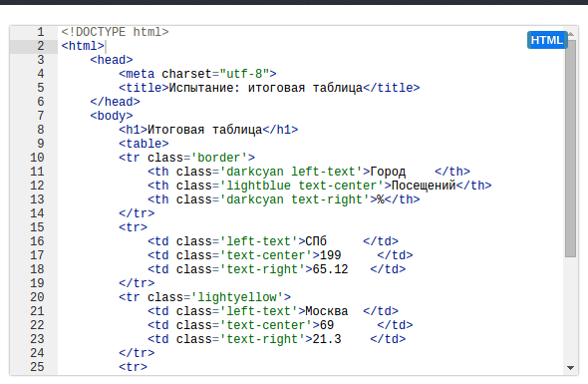The width and height of the screenshot is (588, 384).
Task: Click the closing </head> tag
Action: tap(116, 102)
